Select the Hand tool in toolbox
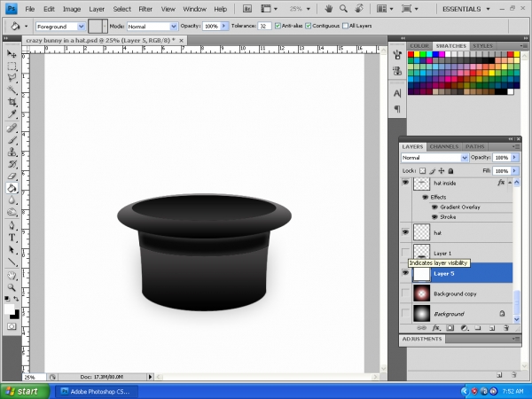This screenshot has height=399, width=532. [x=12, y=275]
